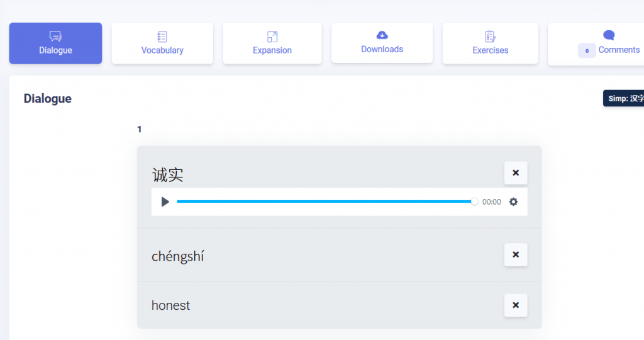This screenshot has width=644, height=340.
Task: Click the dialogue line number 1
Action: coord(140,129)
